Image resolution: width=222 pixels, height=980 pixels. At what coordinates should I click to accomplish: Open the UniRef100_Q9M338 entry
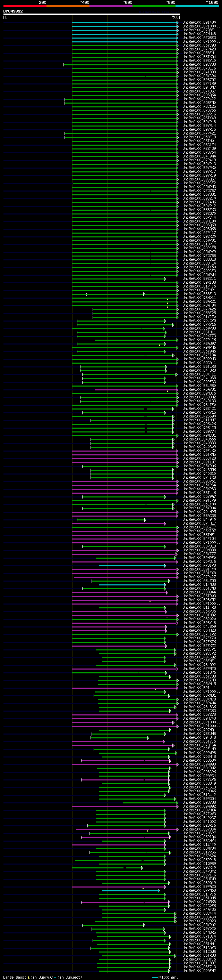[199, 550]
